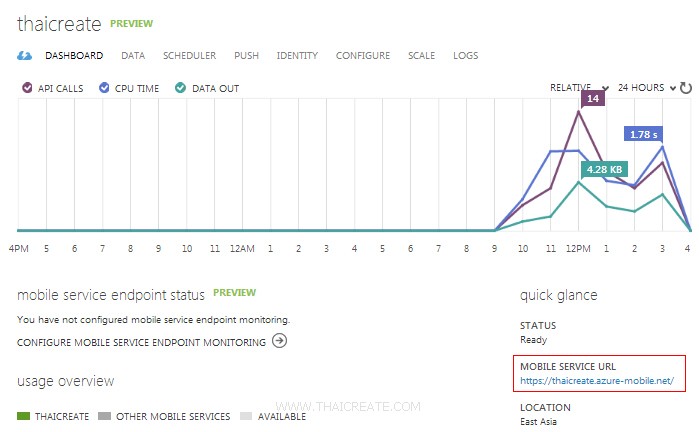The height and width of the screenshot is (432, 699).
Task: Click the 14 API calls data label
Action: (x=593, y=99)
